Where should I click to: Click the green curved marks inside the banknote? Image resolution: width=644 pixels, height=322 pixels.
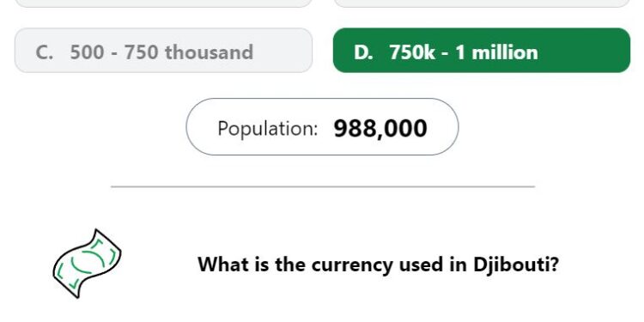[x=87, y=262]
